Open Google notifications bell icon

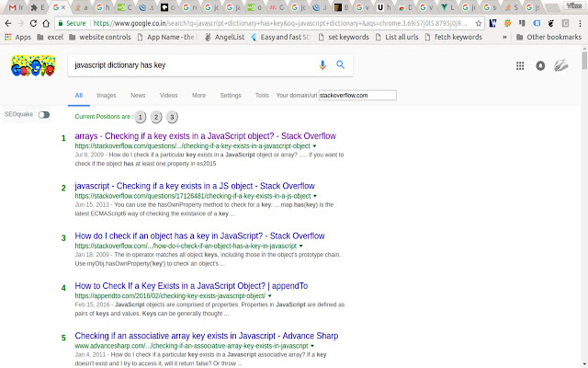(x=540, y=66)
